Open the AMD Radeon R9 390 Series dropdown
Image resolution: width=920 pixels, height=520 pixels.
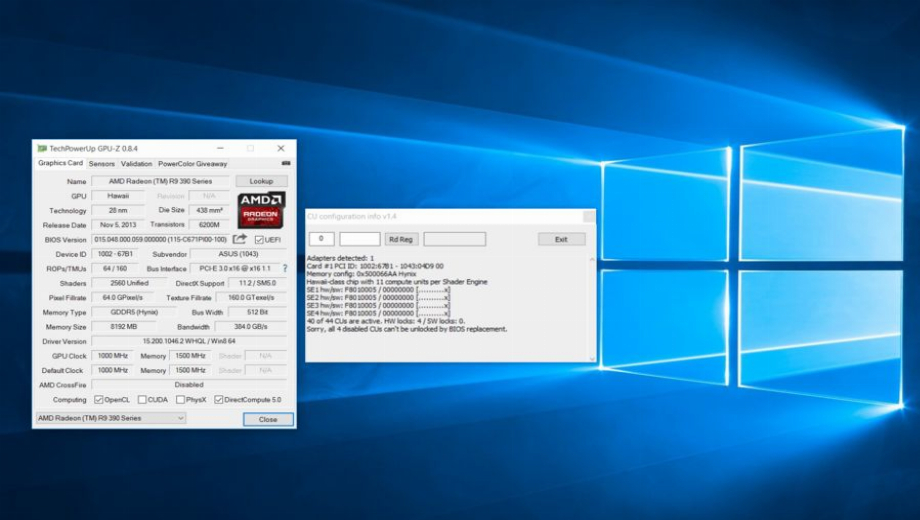111,418
